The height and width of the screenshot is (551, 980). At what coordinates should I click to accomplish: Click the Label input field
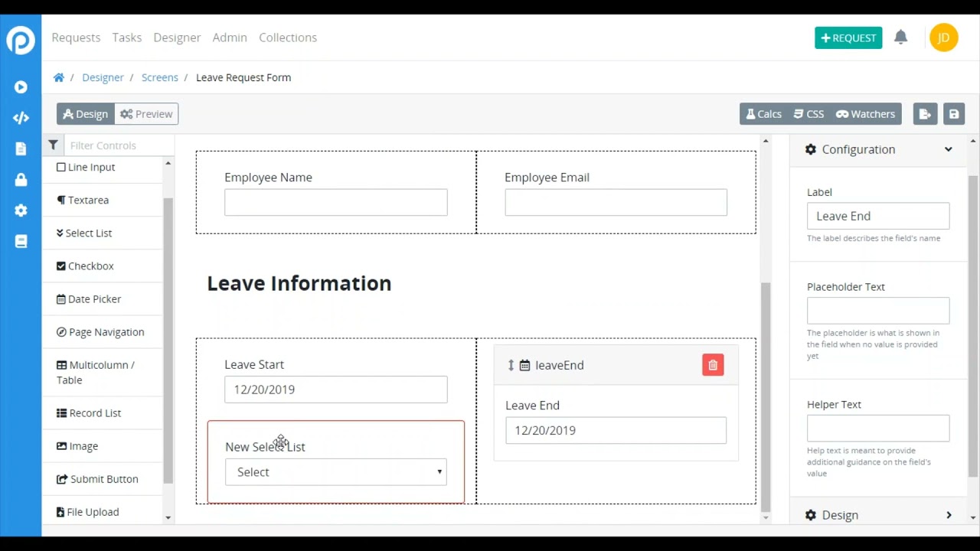(x=878, y=216)
